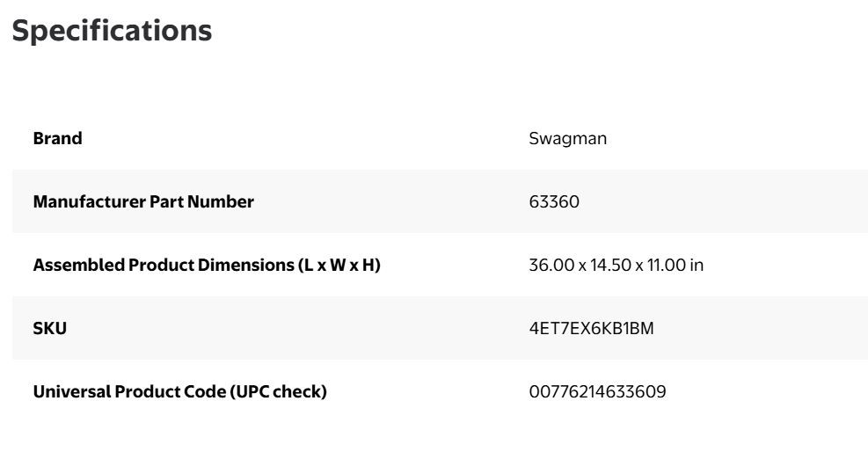The width and height of the screenshot is (868, 452).
Task: Click the L x W x H text
Action: (x=339, y=265)
